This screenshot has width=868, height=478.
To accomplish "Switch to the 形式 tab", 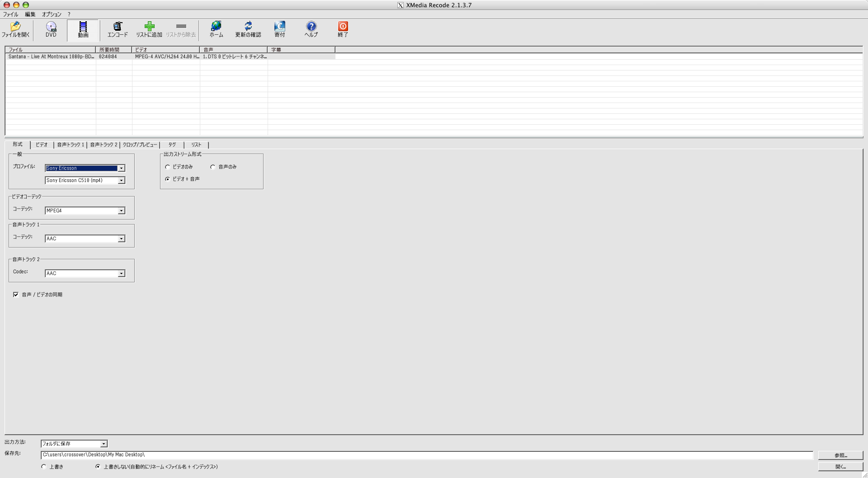I will [18, 145].
